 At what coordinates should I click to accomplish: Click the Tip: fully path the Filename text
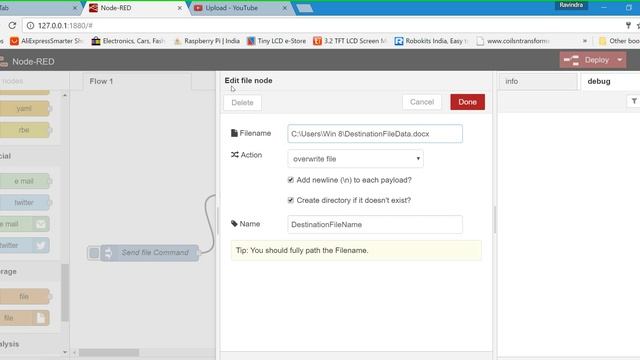302,250
